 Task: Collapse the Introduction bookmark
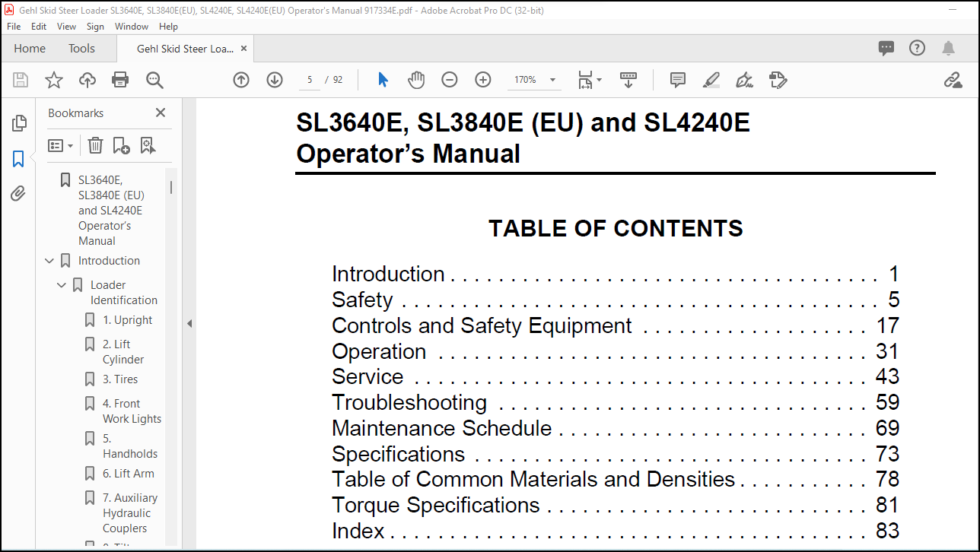(49, 261)
